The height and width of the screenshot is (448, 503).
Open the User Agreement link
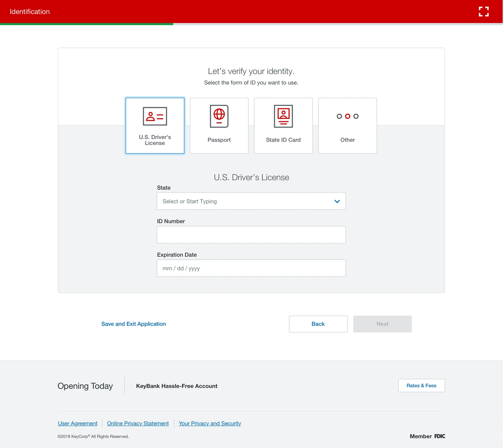pos(78,423)
